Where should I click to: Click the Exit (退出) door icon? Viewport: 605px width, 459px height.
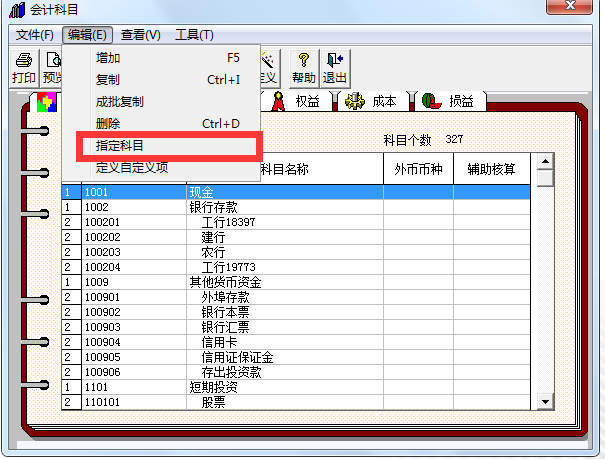click(335, 60)
